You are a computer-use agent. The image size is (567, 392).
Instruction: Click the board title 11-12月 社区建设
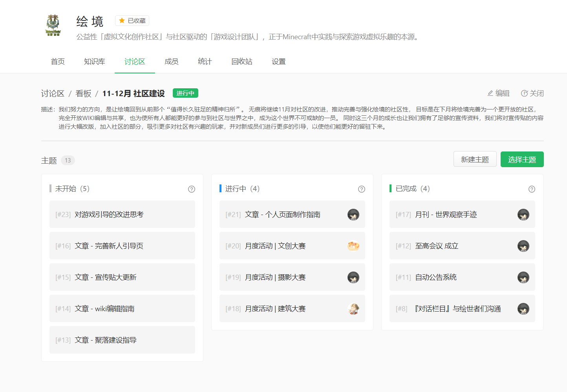(134, 93)
